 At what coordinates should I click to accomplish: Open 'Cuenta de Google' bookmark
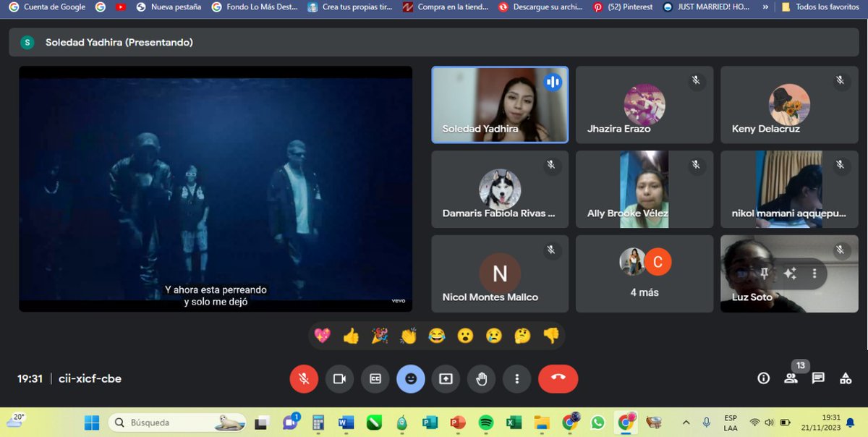pyautogui.click(x=47, y=7)
